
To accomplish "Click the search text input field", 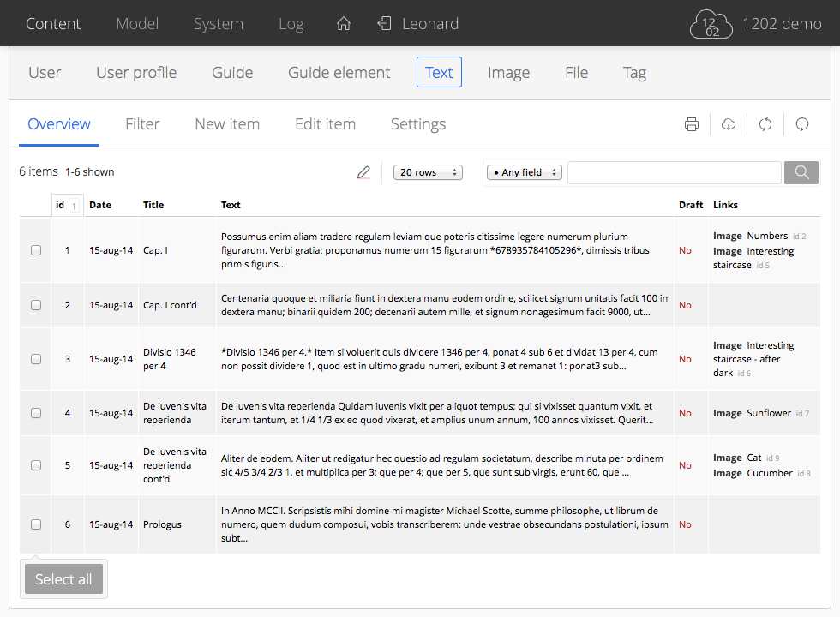I will (x=674, y=172).
